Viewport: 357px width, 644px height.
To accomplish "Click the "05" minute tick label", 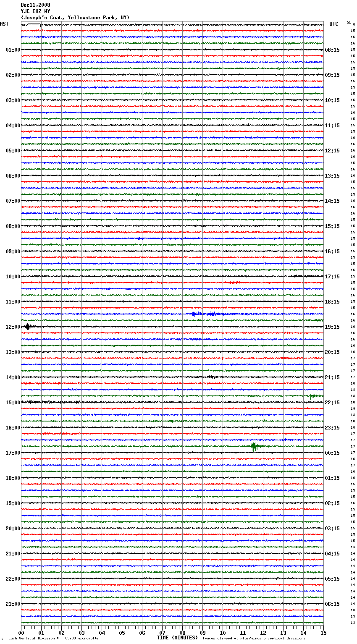I will (122, 633).
